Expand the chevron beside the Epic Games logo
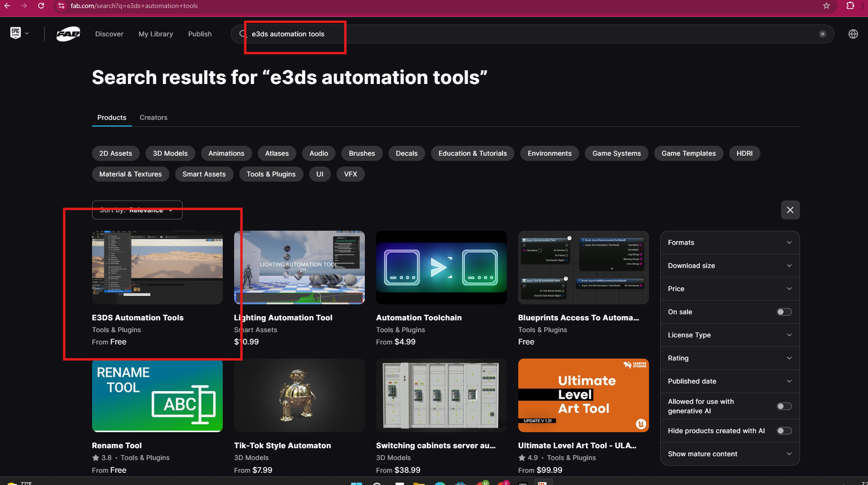The height and width of the screenshot is (485, 868). point(27,33)
